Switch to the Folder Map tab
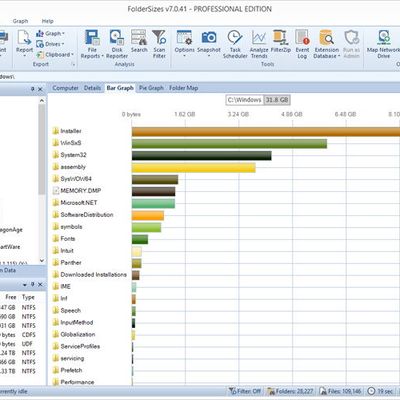 point(184,88)
